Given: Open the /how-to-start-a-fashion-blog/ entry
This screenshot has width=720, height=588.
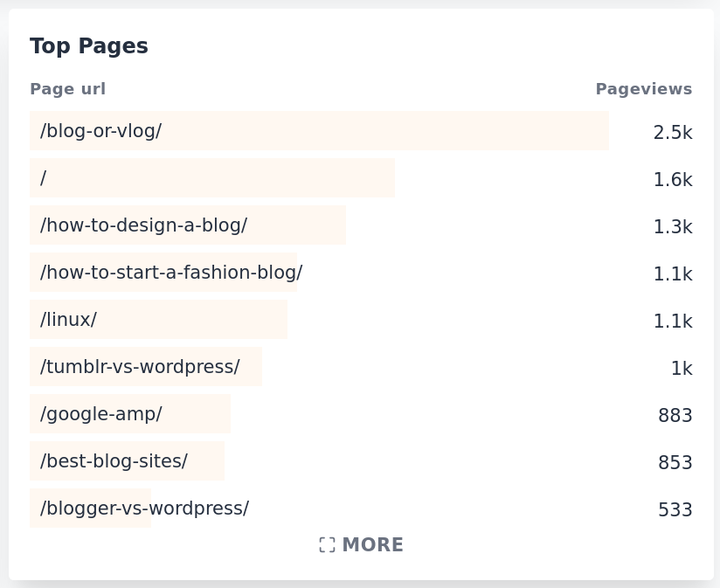Looking at the screenshot, I should tap(170, 273).
